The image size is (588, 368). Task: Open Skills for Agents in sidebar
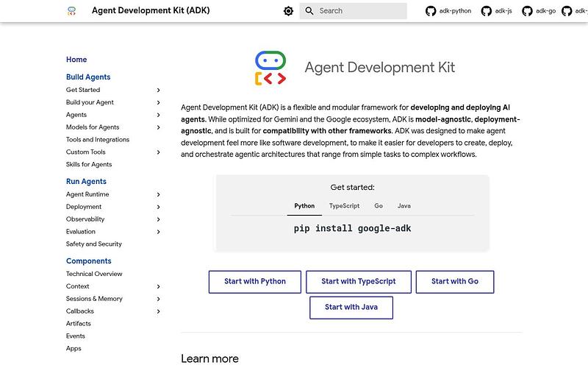89,164
